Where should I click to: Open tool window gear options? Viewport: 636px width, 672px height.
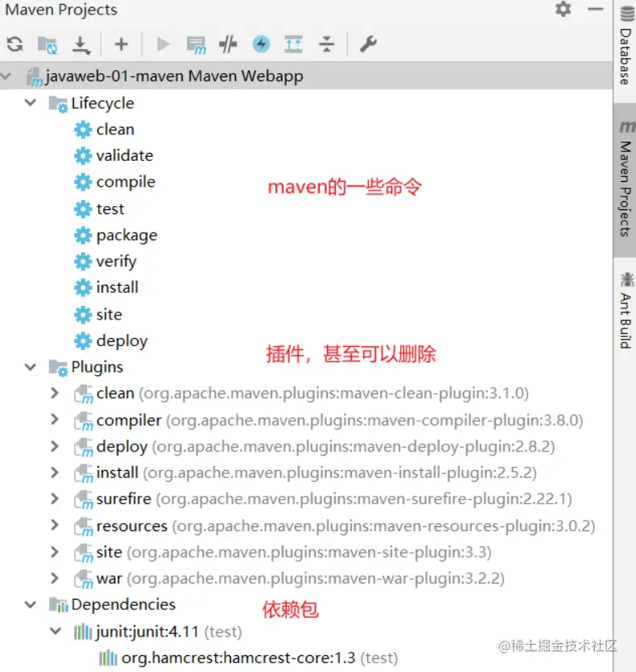point(563,9)
